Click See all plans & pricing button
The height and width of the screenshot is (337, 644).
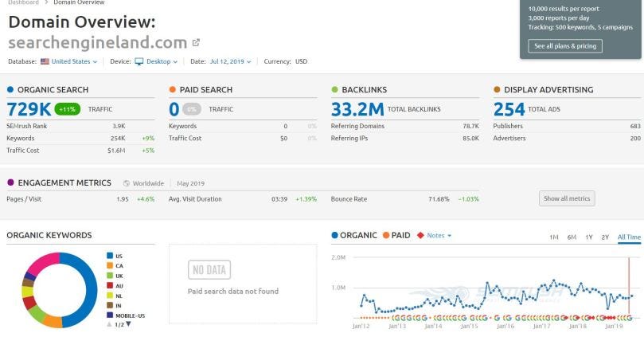(565, 46)
